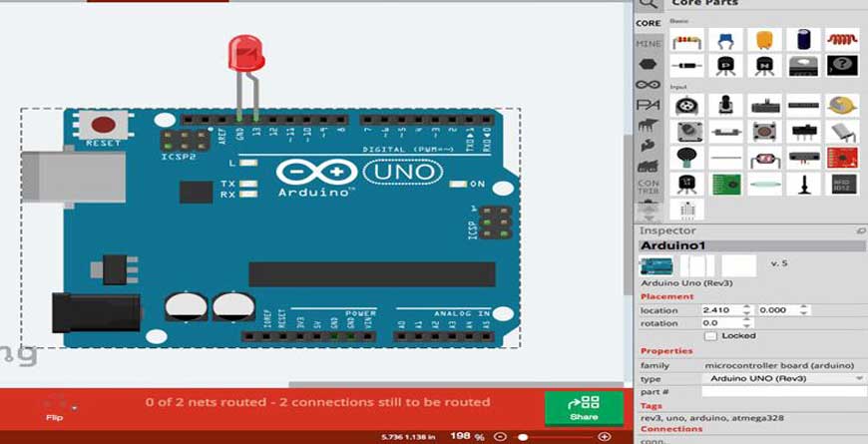Pick the resistor part in Core Parts
The width and height of the screenshot is (868, 444).
(x=687, y=41)
